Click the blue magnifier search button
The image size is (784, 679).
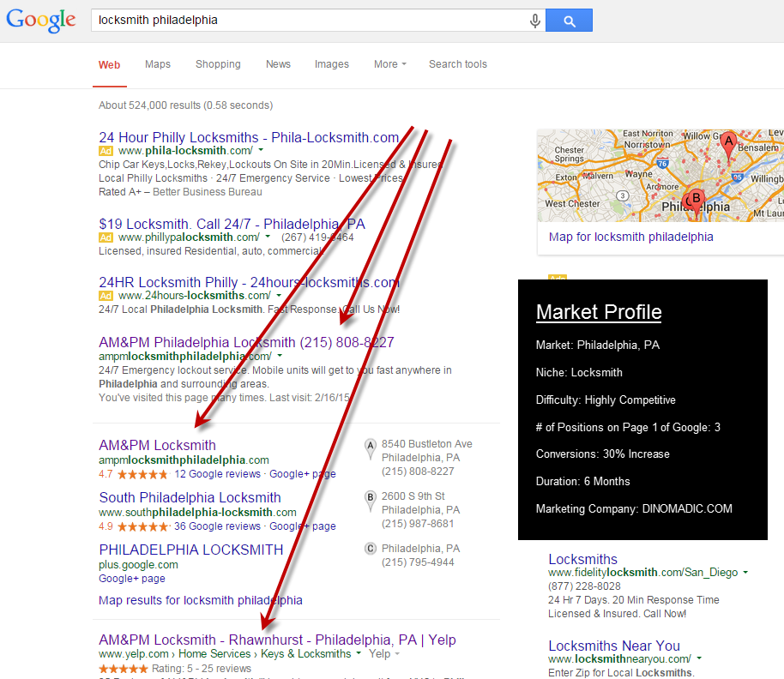click(569, 21)
